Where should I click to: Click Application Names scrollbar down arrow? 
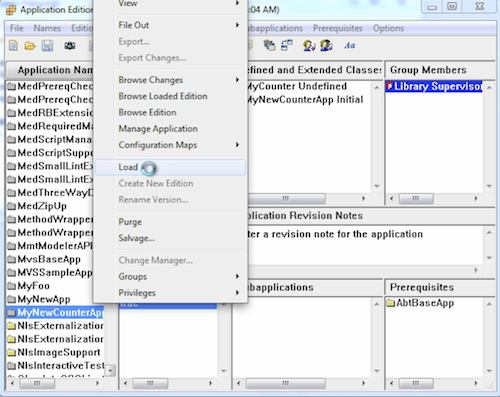[110, 370]
